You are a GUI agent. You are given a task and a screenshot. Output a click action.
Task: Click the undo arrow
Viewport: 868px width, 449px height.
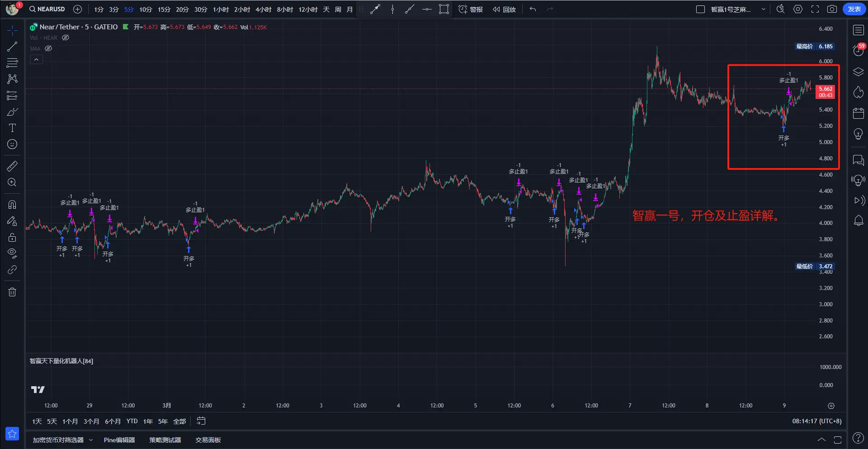point(533,9)
